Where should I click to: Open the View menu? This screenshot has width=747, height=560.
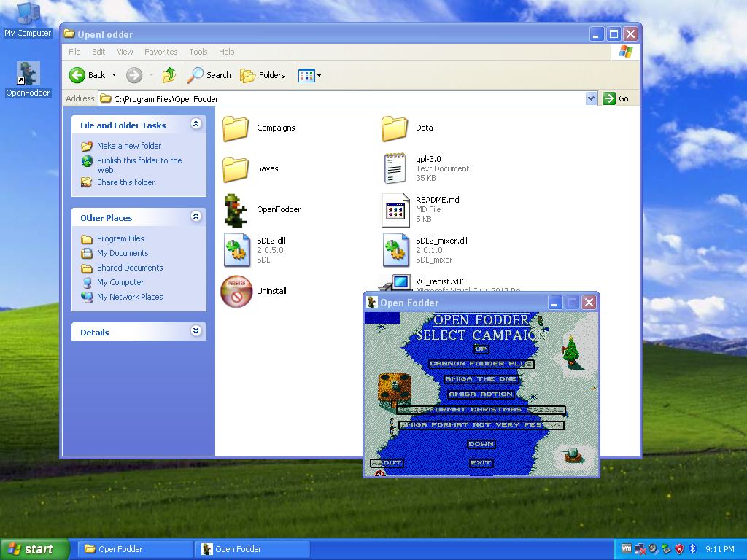click(x=125, y=52)
